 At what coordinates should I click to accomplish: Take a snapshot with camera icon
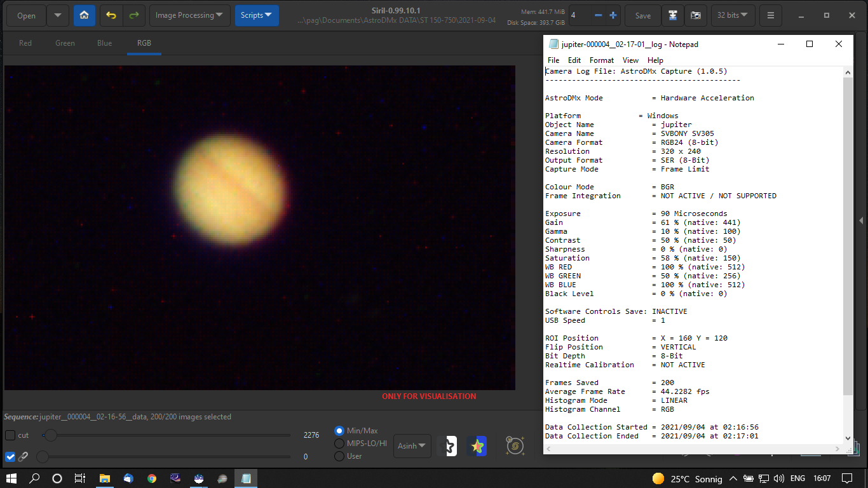696,15
